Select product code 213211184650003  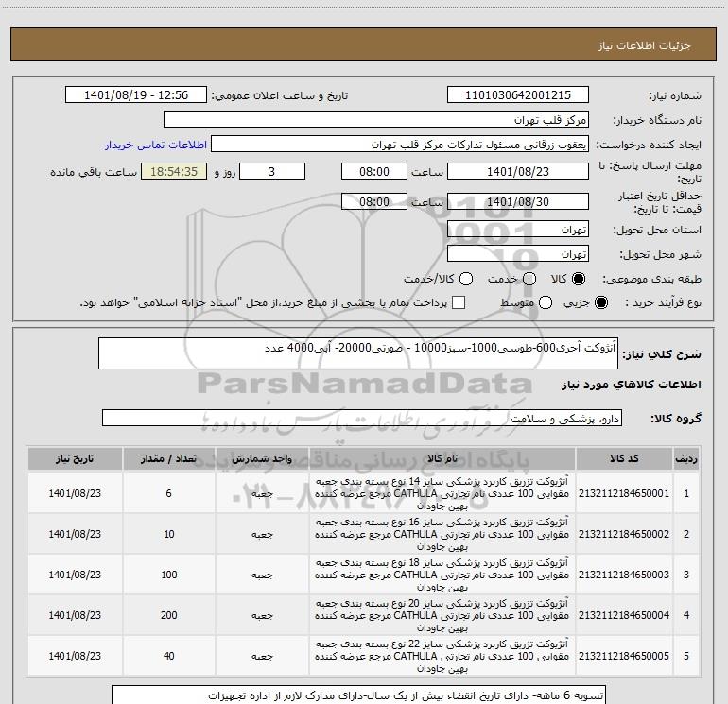pos(624,575)
